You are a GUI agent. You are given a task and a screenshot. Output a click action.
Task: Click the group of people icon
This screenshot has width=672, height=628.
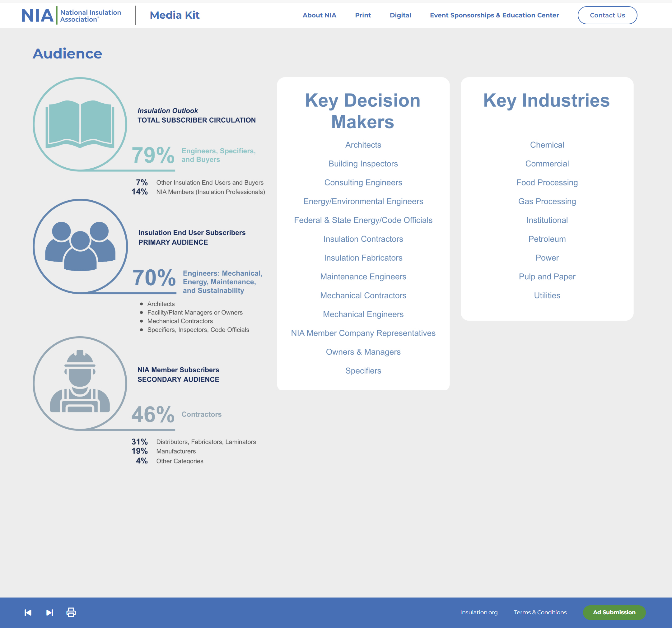tap(80, 246)
